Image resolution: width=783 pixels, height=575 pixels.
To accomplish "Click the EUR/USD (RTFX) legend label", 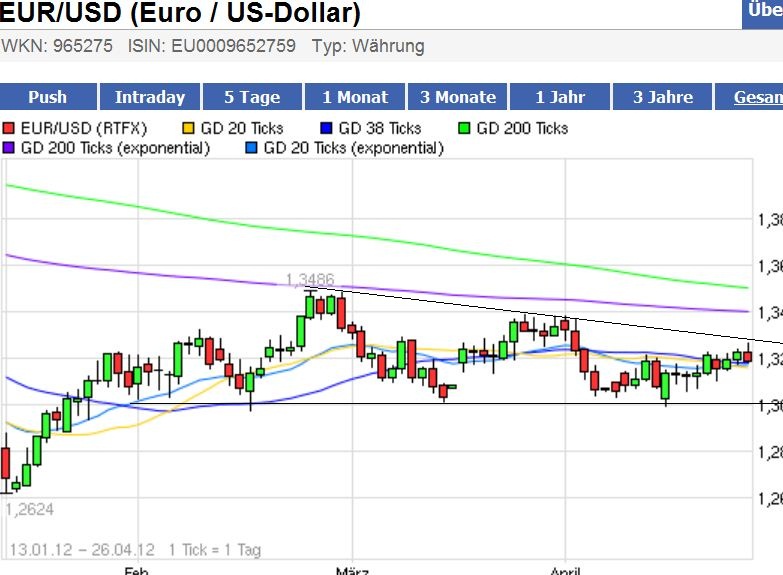I will [x=84, y=128].
